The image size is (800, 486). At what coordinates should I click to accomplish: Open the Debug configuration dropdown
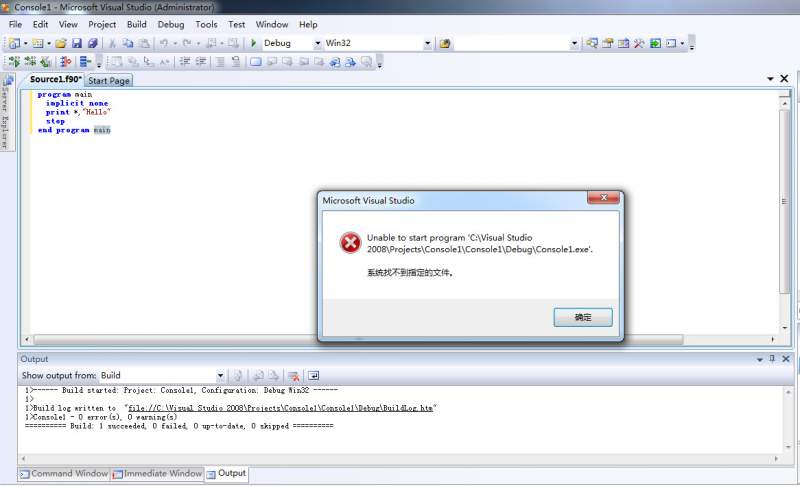point(317,43)
